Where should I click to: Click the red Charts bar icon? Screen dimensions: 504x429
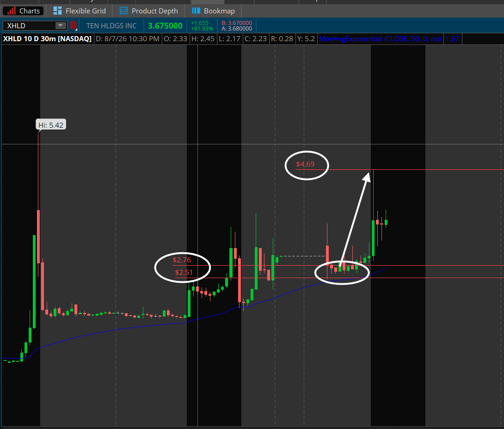pyautogui.click(x=11, y=11)
